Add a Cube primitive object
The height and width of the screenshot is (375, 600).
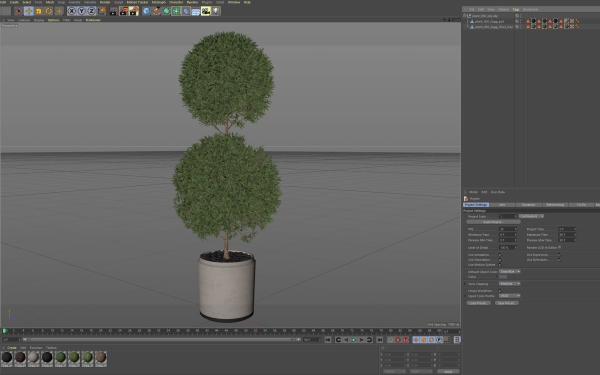(x=146, y=11)
